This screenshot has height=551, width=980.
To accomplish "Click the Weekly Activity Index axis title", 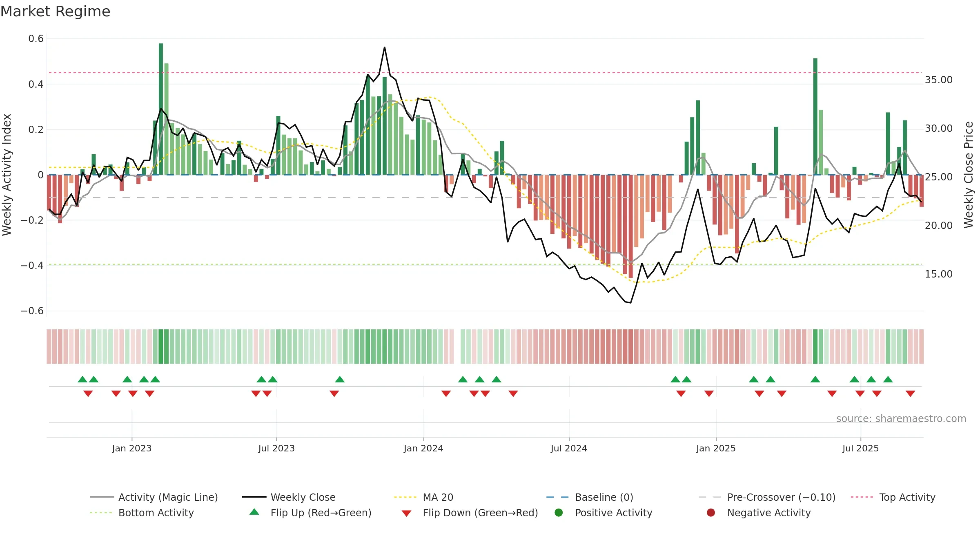I will (7, 175).
